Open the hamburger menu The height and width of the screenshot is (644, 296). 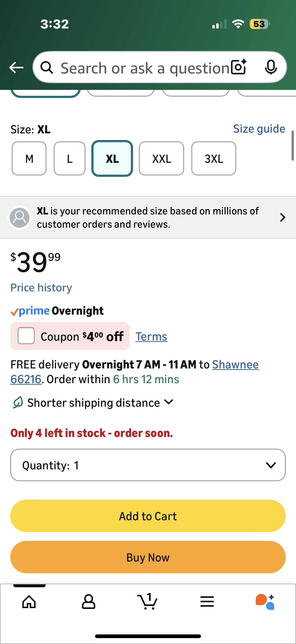click(207, 602)
